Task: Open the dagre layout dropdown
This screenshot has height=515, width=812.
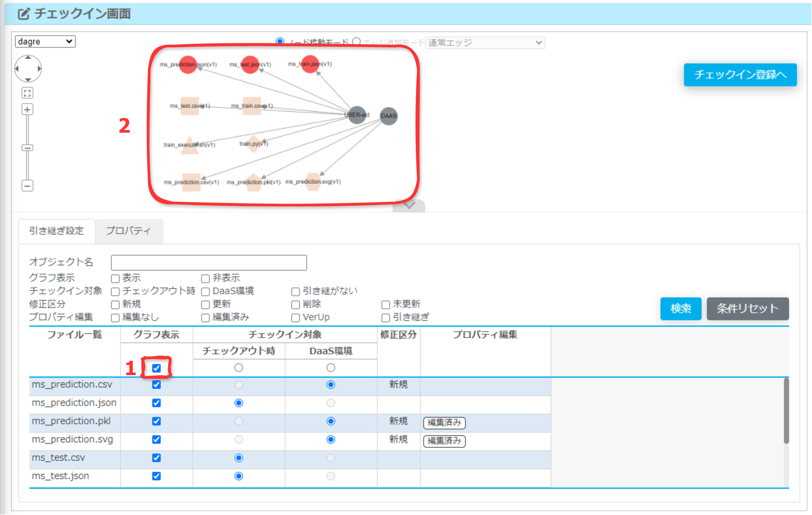Action: tap(45, 42)
